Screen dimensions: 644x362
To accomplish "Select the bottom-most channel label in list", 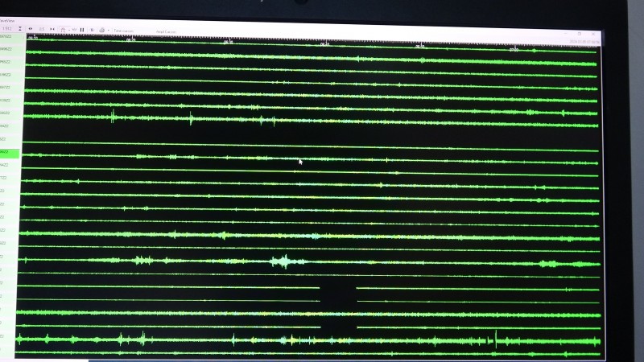I will point(4,336).
